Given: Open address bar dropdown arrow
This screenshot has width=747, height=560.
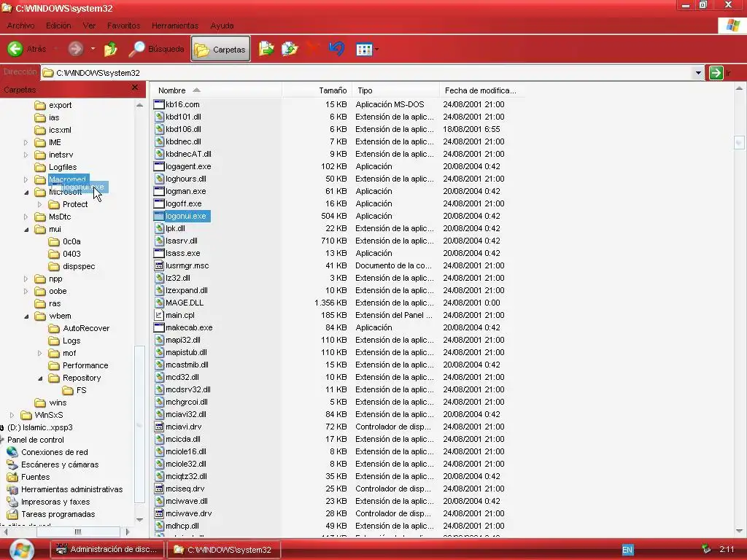Looking at the screenshot, I should tap(698, 73).
